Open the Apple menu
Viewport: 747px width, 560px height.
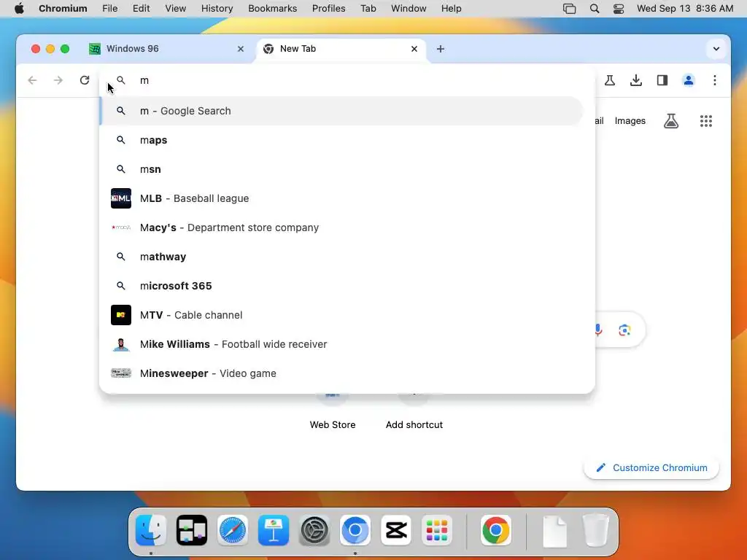[19, 9]
